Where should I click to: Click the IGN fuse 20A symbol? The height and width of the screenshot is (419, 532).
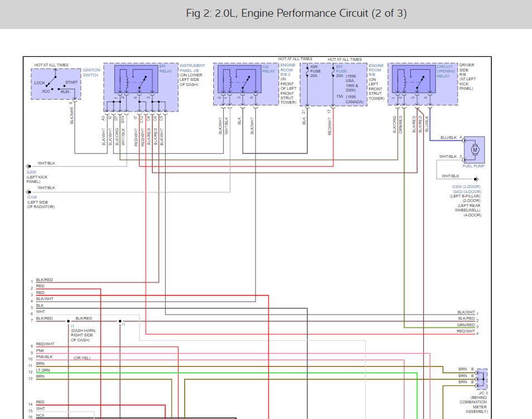tap(306, 73)
